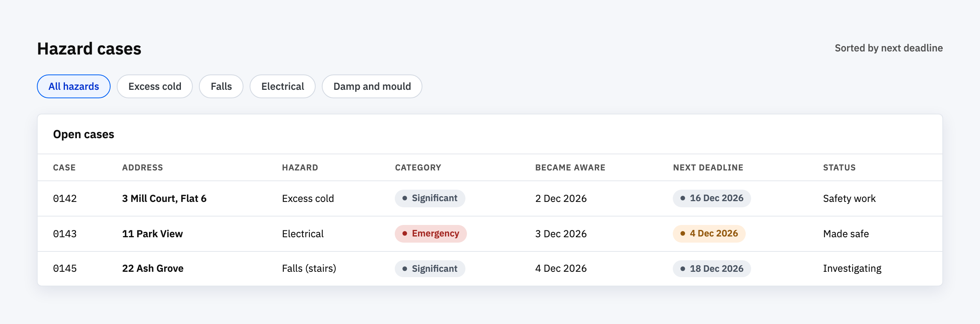This screenshot has height=324, width=980.
Task: Click the 18 Dec 2026 deadline badge
Action: coord(712,269)
